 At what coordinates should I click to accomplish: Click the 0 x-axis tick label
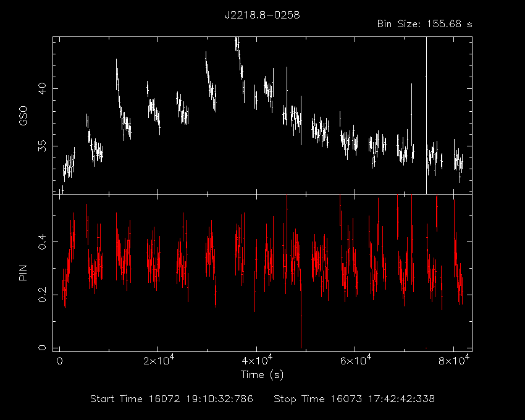click(x=59, y=361)
